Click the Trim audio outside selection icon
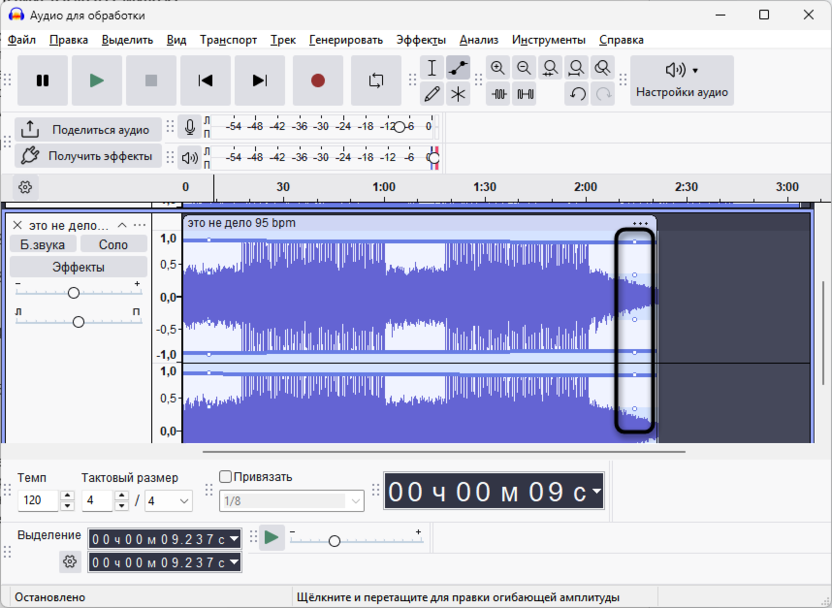Image resolution: width=832 pixels, height=608 pixels. [498, 94]
